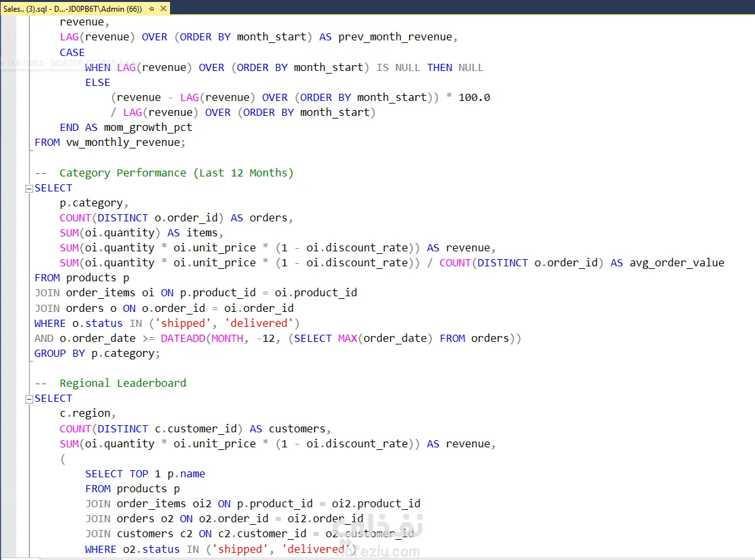Click the 'MAX(order_date)' expression
Viewport: 755px width, 560px height.
(x=385, y=339)
